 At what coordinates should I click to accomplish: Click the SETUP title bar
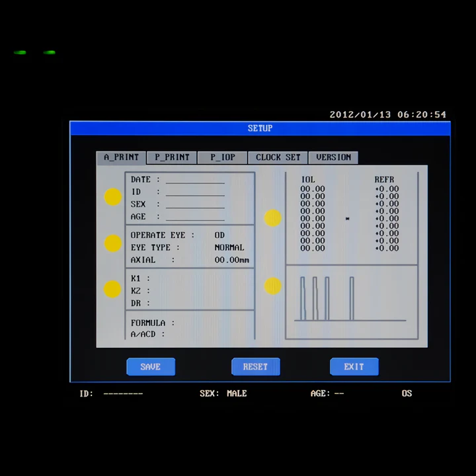click(260, 128)
